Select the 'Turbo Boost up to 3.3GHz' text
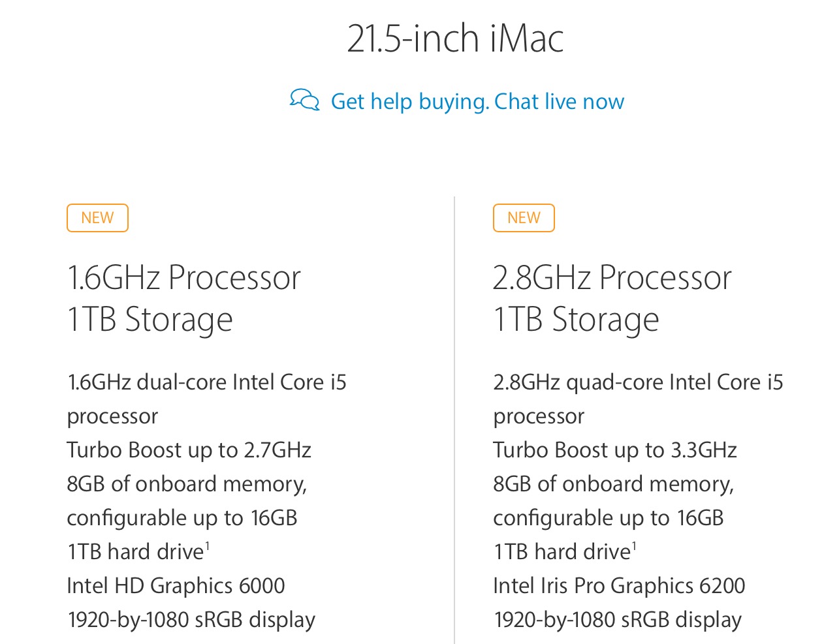 (x=615, y=450)
